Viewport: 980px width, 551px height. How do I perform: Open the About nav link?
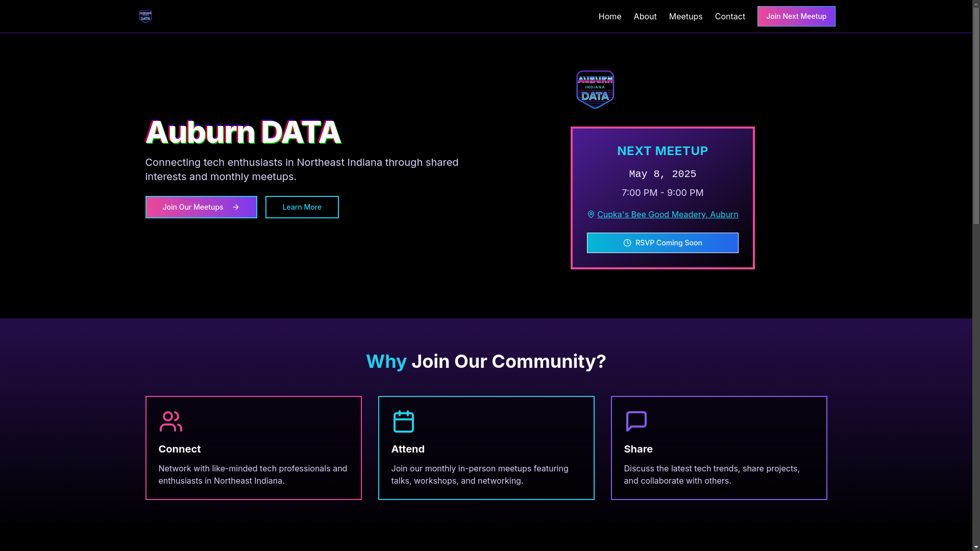645,16
